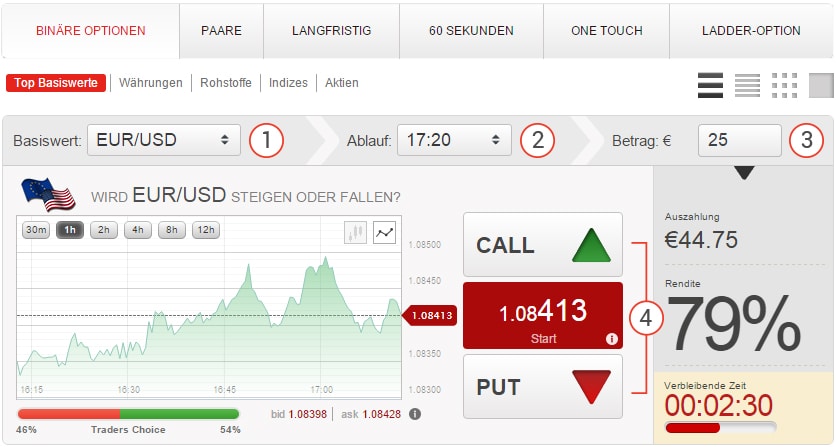This screenshot has height=447, width=836.
Task: Set chart range to 8h
Action: click(x=172, y=230)
